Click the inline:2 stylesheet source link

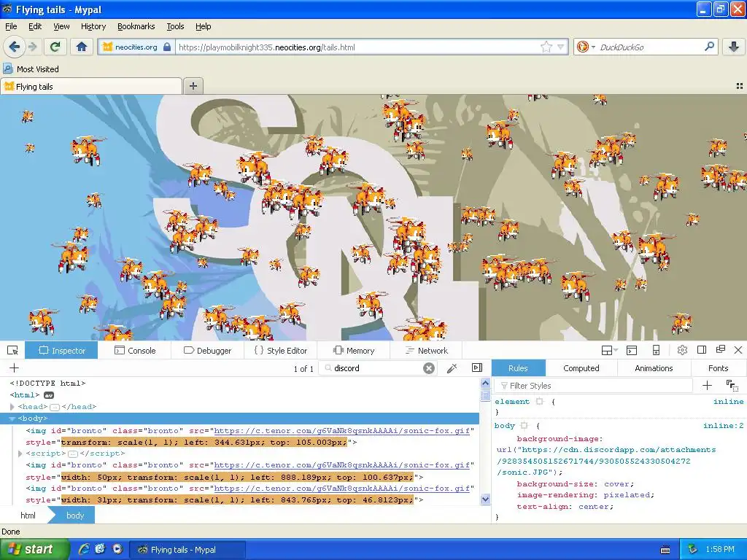pyautogui.click(x=723, y=426)
